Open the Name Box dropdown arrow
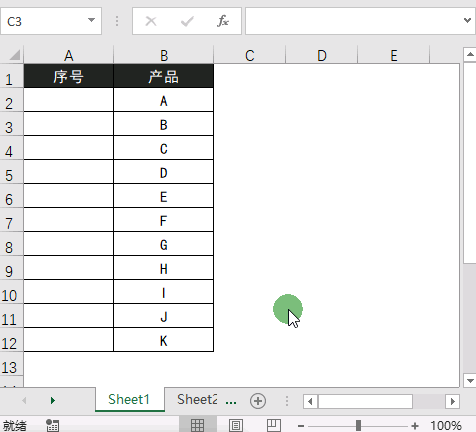Screen dimensions: 476x432 [x=91, y=20]
